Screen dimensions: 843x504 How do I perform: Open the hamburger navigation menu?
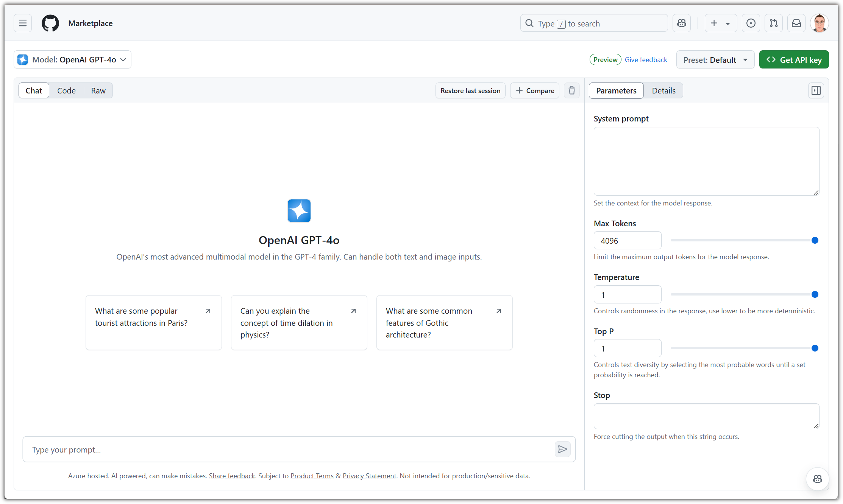pyautogui.click(x=23, y=23)
